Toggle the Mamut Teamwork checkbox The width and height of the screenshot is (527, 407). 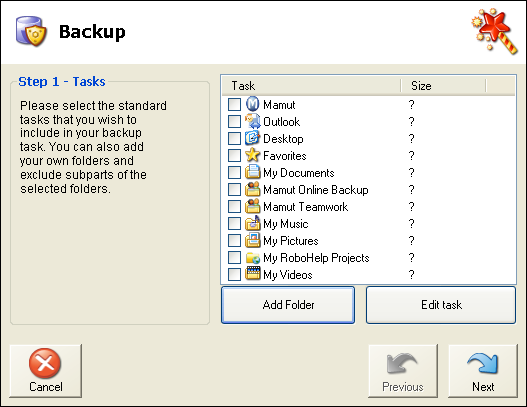234,207
